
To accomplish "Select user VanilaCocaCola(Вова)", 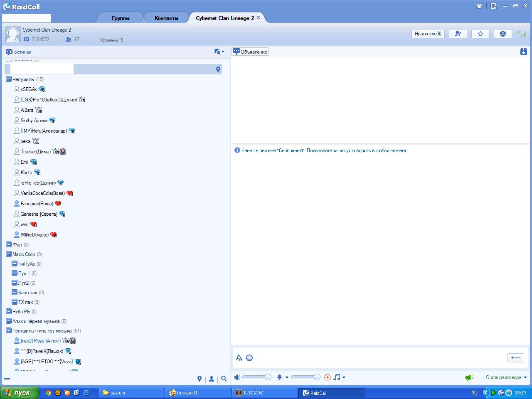I will [x=43, y=193].
